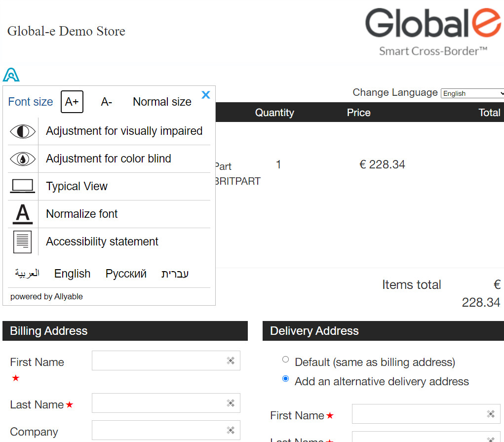Viewport: 504px width, 442px height.
Task: Switch widget language to Русский
Action: pos(126,274)
